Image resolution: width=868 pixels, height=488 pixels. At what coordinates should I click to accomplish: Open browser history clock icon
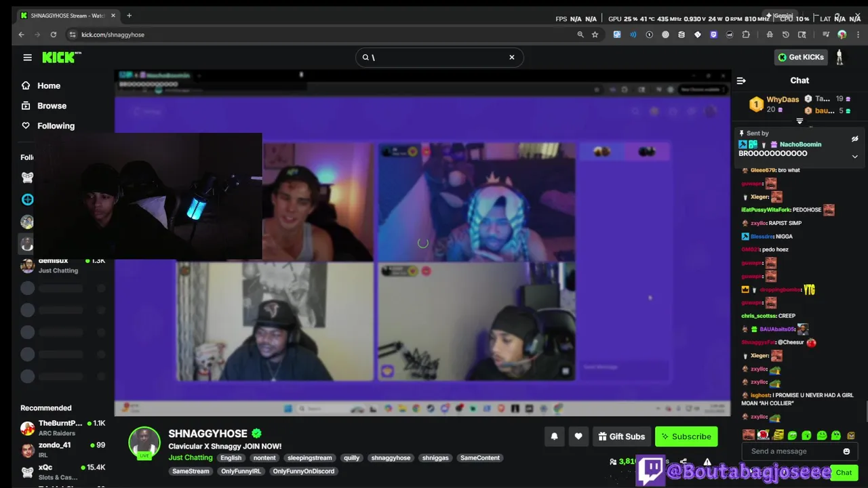(786, 35)
